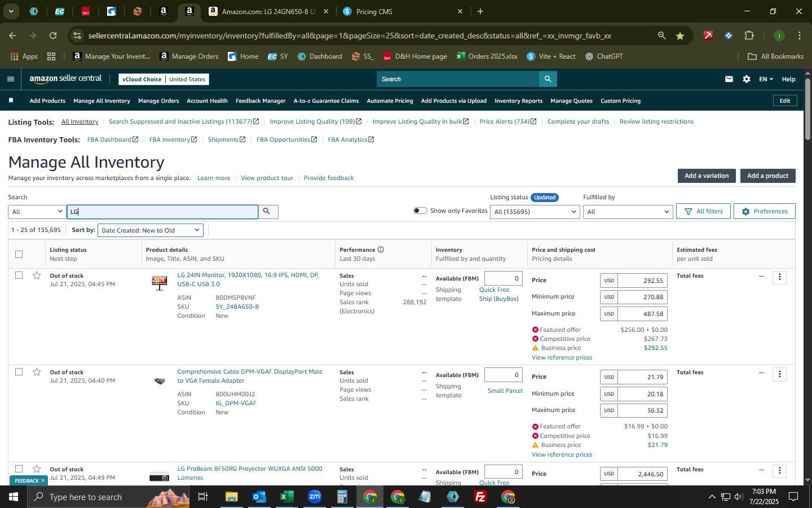Click the bookmark flag icon in nav bar
This screenshot has width=812, height=508.
tap(11, 100)
